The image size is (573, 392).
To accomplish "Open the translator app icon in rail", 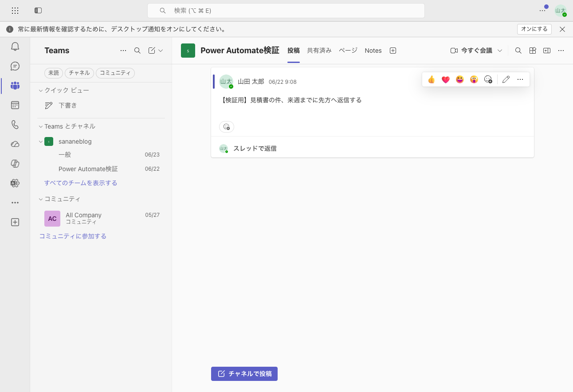I will [x=15, y=183].
